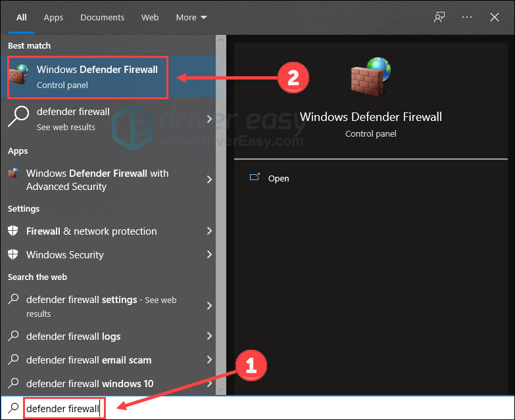Expand the 'defender firewall' web results arrow
515x420 pixels.
[209, 119]
